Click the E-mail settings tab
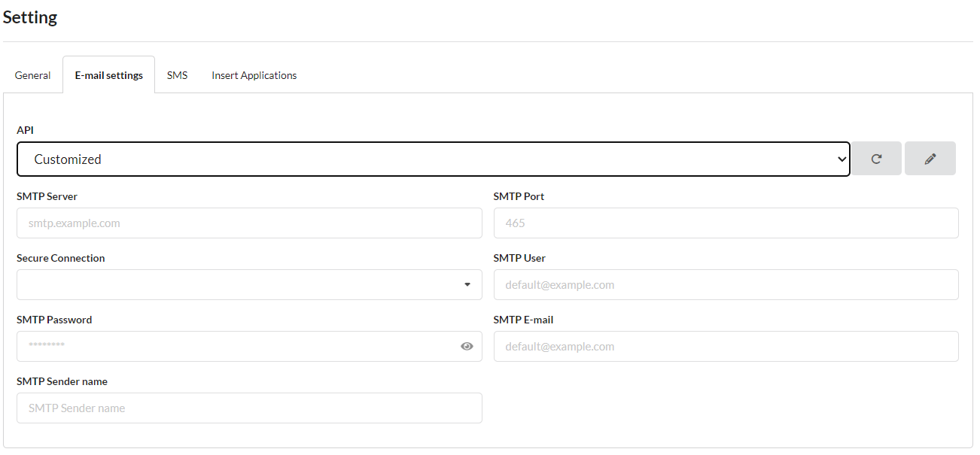 click(108, 74)
